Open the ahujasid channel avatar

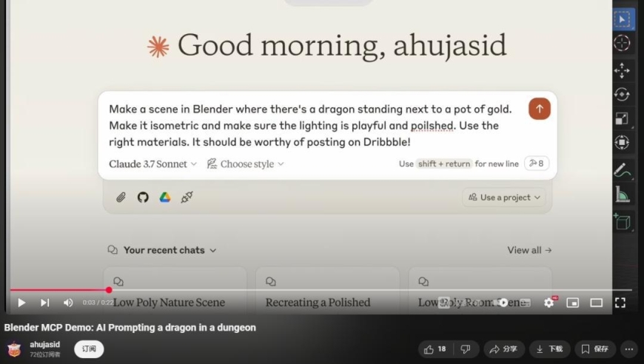coord(14,349)
